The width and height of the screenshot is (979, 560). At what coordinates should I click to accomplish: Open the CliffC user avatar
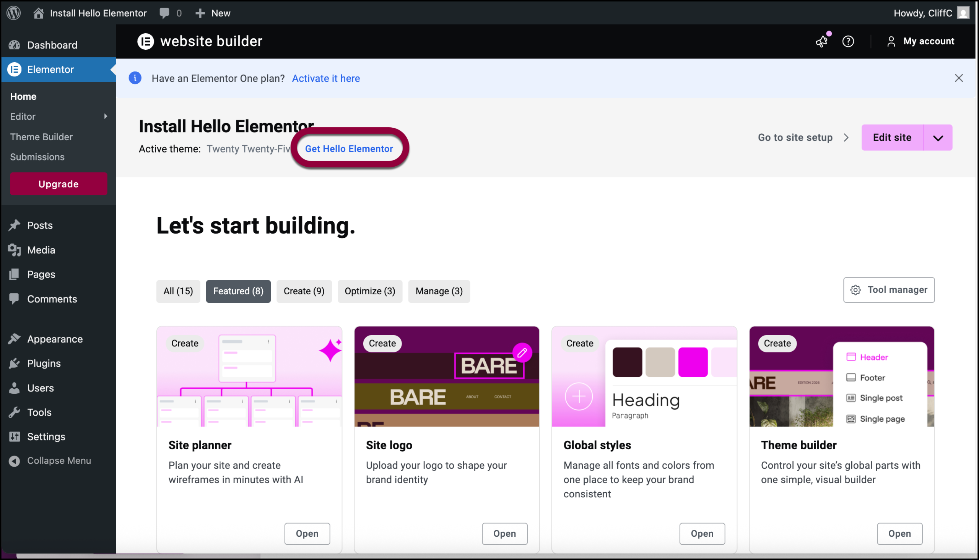(x=963, y=13)
